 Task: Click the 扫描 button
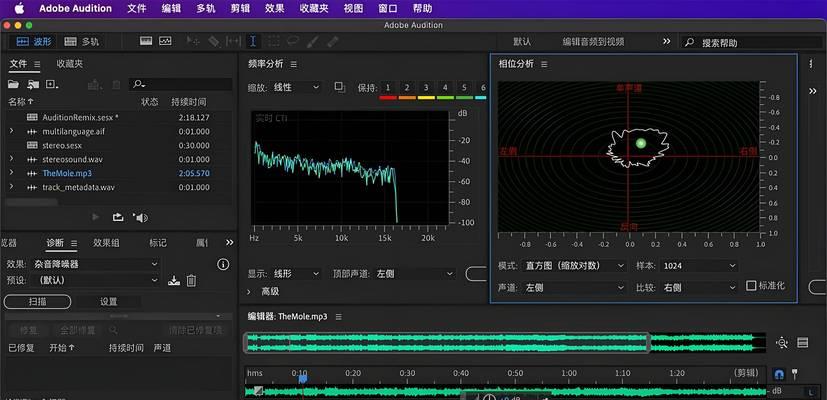(37, 302)
